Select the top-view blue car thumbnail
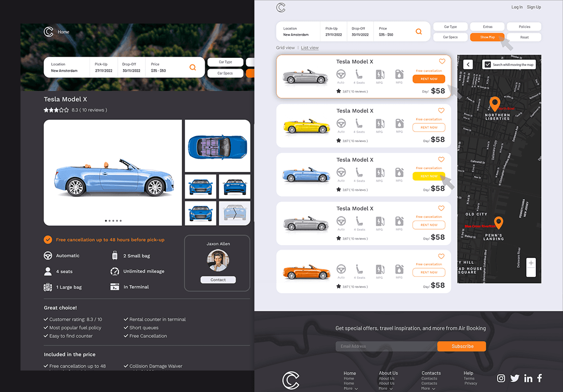The image size is (563, 392). (x=217, y=146)
